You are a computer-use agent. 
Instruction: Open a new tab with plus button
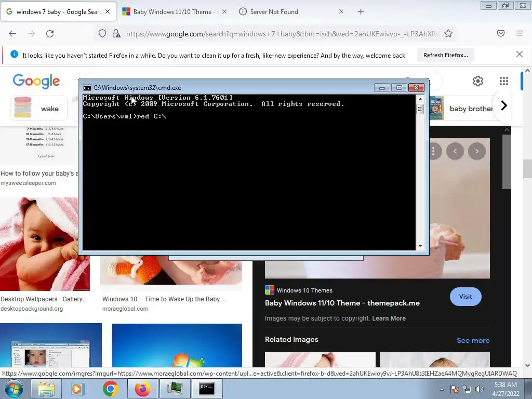[361, 12]
